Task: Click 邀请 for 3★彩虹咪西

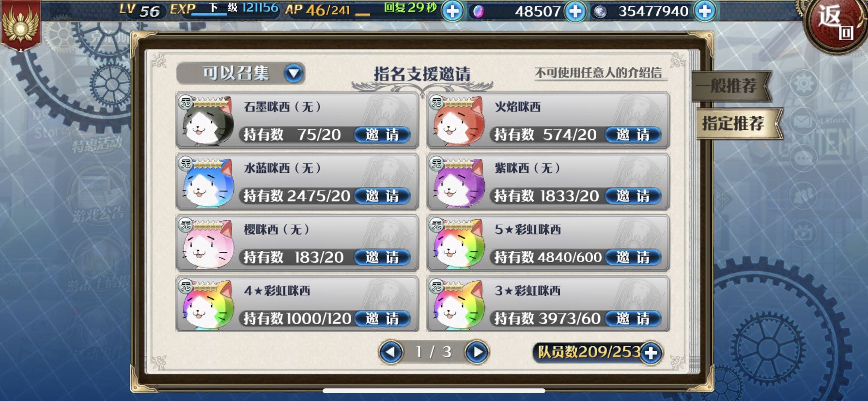Action: click(x=633, y=319)
